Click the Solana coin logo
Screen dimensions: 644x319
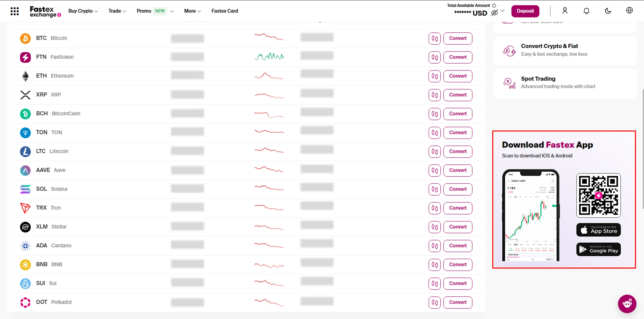(x=25, y=189)
